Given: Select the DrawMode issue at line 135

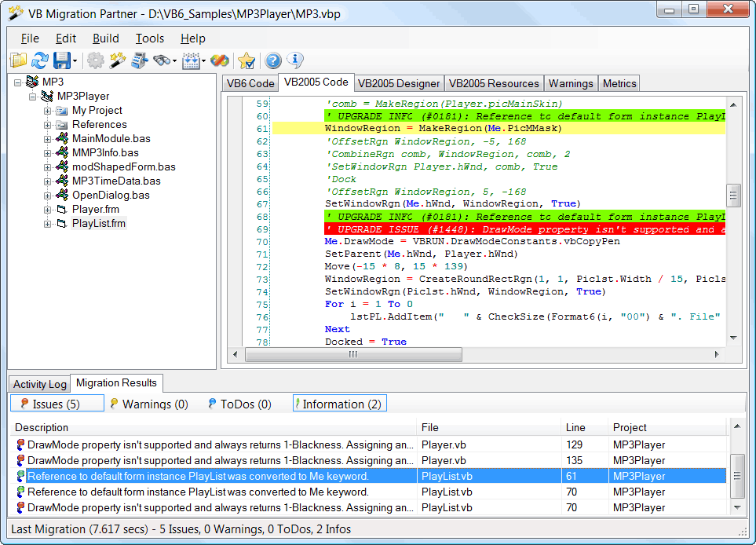Looking at the screenshot, I should click(x=369, y=461).
